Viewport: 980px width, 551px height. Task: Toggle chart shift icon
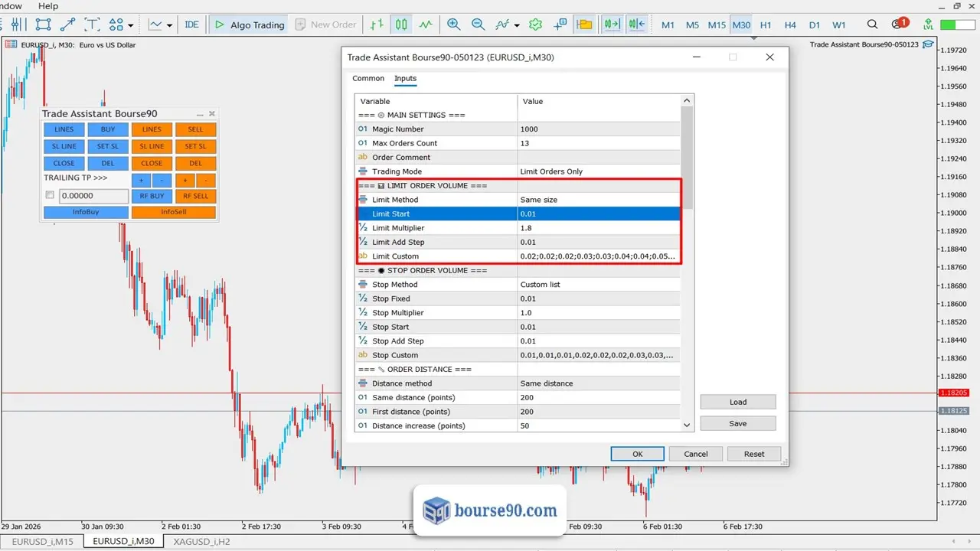coord(636,24)
